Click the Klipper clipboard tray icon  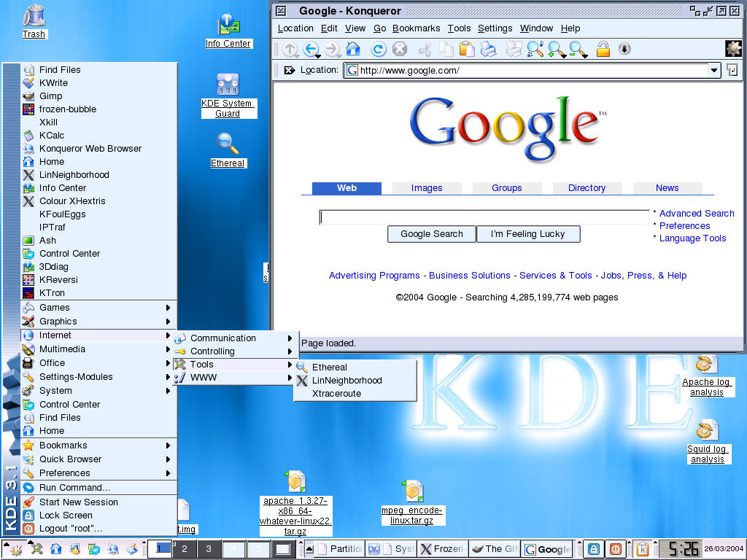[x=642, y=549]
